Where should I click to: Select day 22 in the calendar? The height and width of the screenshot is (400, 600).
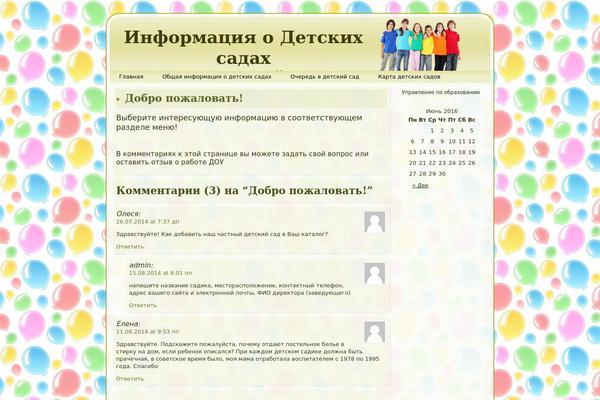pos(432,163)
